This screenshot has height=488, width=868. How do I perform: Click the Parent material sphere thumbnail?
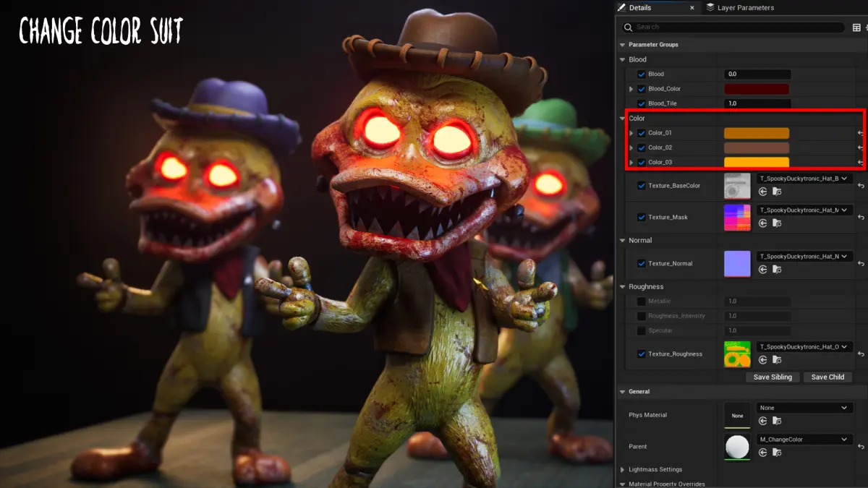coord(737,447)
